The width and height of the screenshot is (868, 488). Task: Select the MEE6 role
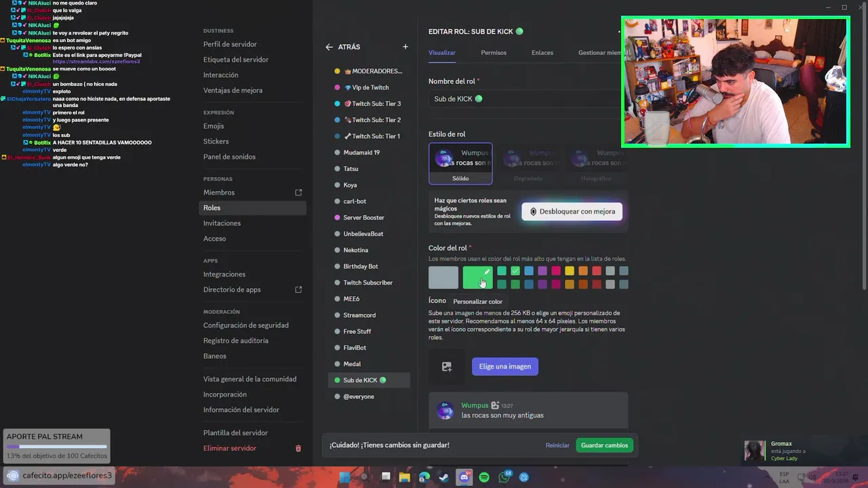coord(369,299)
